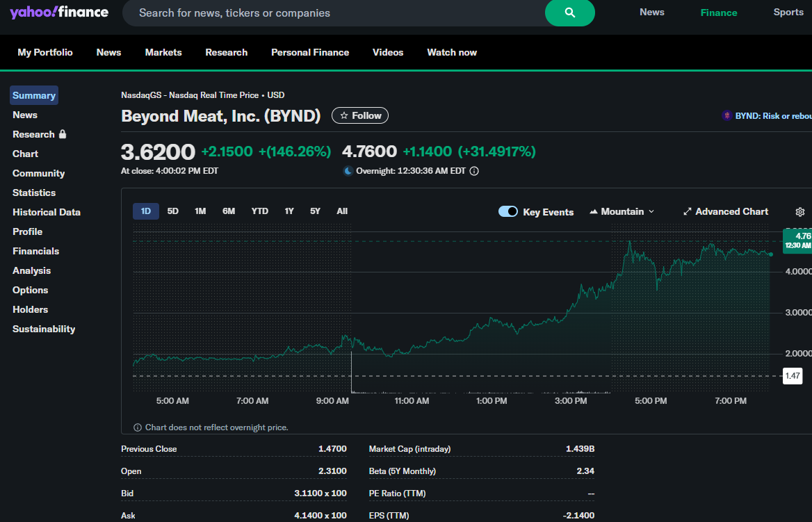The image size is (812, 522).
Task: Select the 1M chart range
Action: point(200,211)
